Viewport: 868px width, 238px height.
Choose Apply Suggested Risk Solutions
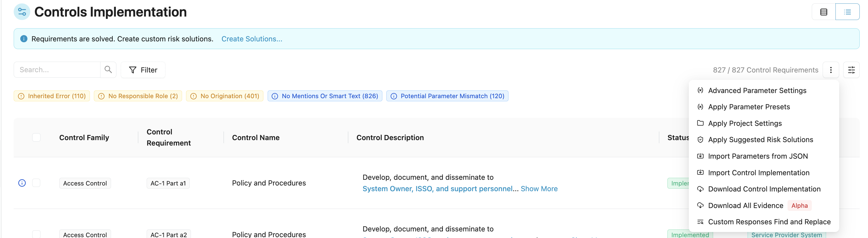point(764,140)
